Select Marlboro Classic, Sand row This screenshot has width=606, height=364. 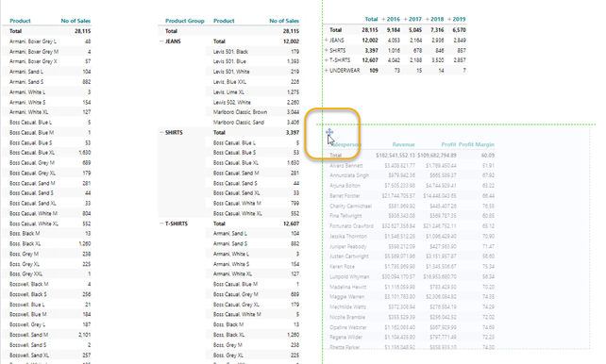pos(253,123)
